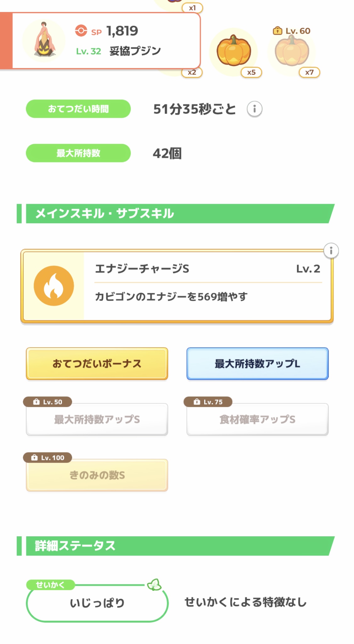
Task: Tap the いじっぱり nature box
Action: [97, 603]
